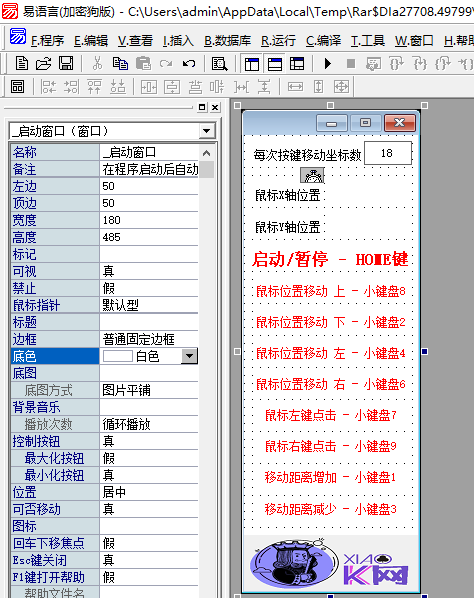Click the form designer icon in alignment toolbar
This screenshot has height=598, width=474.
point(18,87)
